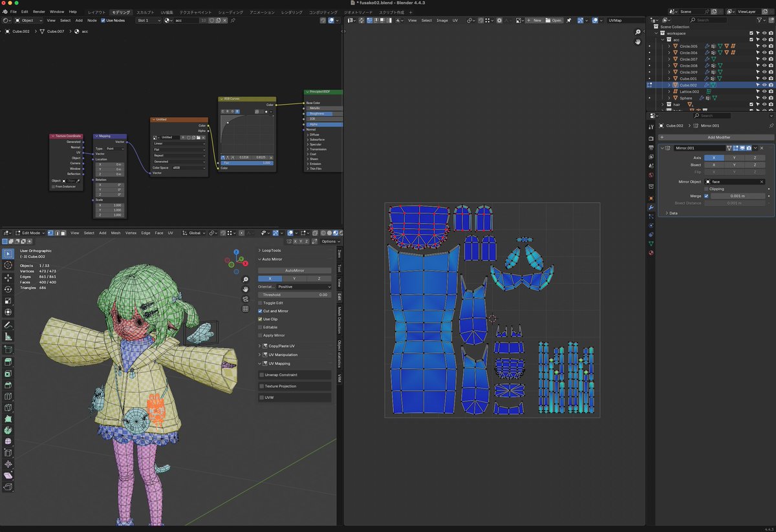The height and width of the screenshot is (532, 776).
Task: Select the Measure tool in the 3D viewport
Action: (x=8, y=336)
